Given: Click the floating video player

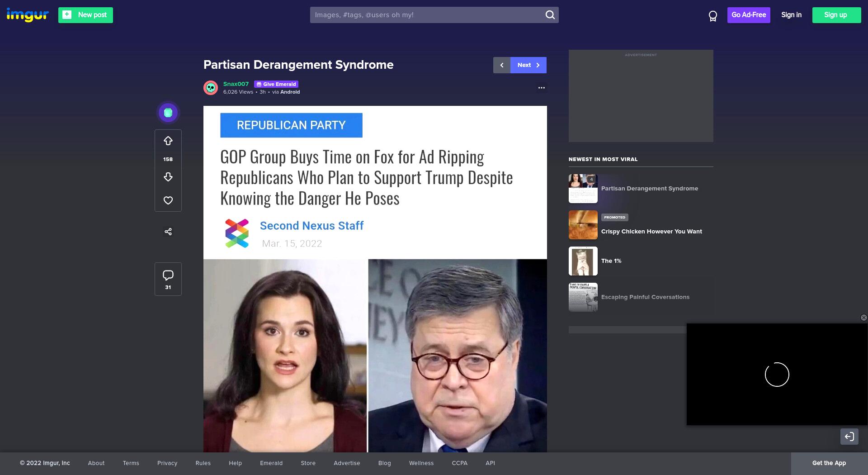Looking at the screenshot, I should (777, 374).
